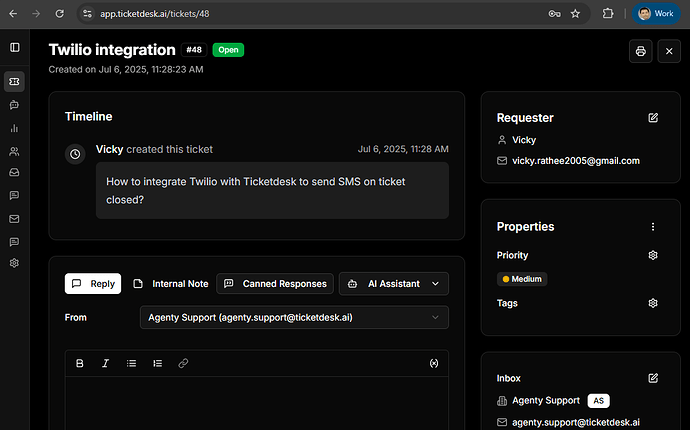Open Canned Responses
690x430 pixels.
(275, 283)
